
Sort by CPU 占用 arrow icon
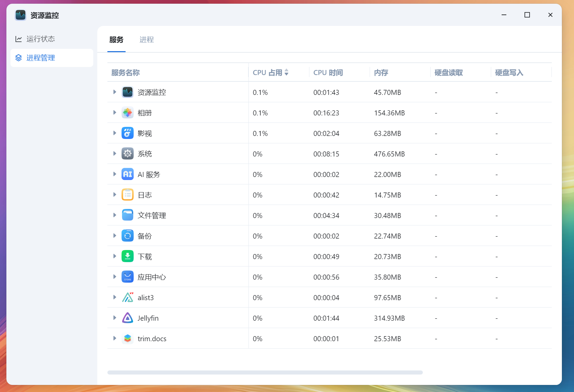point(286,72)
